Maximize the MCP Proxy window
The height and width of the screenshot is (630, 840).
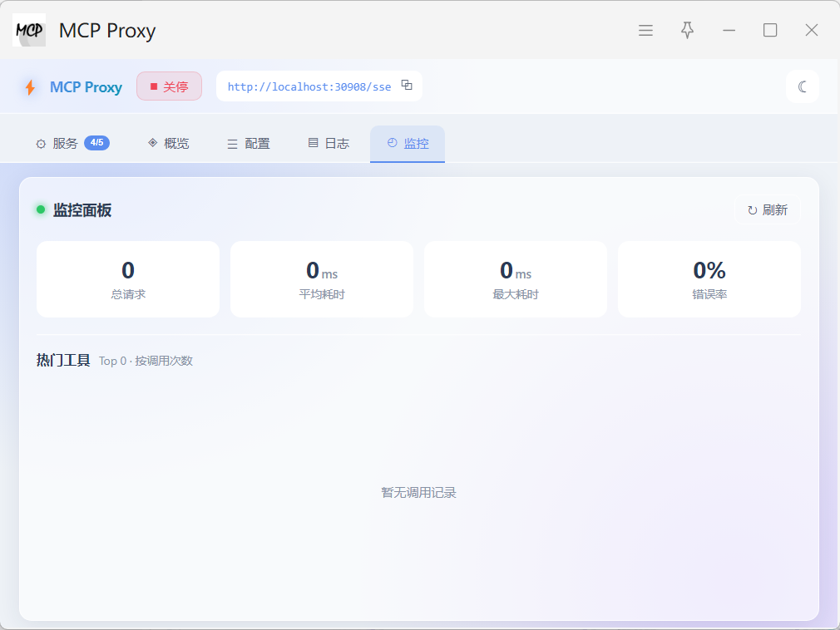coord(770,31)
